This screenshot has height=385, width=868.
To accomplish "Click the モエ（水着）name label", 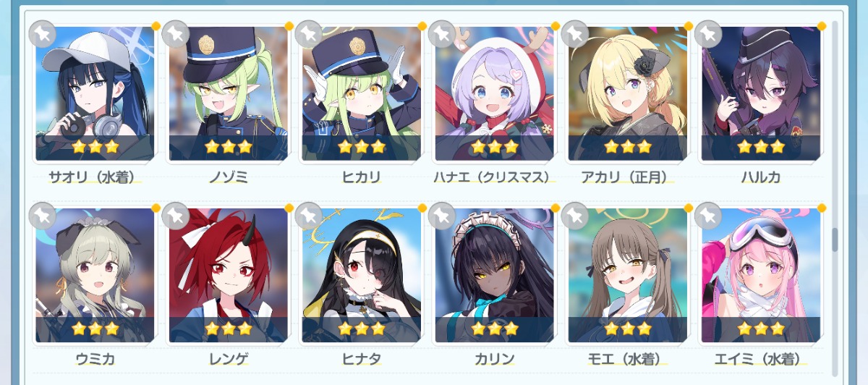I will click(627, 359).
